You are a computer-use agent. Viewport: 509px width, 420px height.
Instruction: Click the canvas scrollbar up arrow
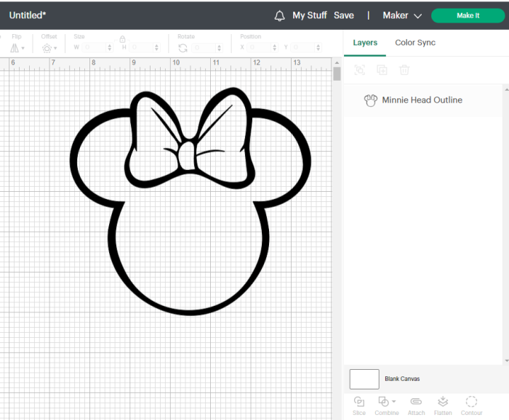point(337,62)
